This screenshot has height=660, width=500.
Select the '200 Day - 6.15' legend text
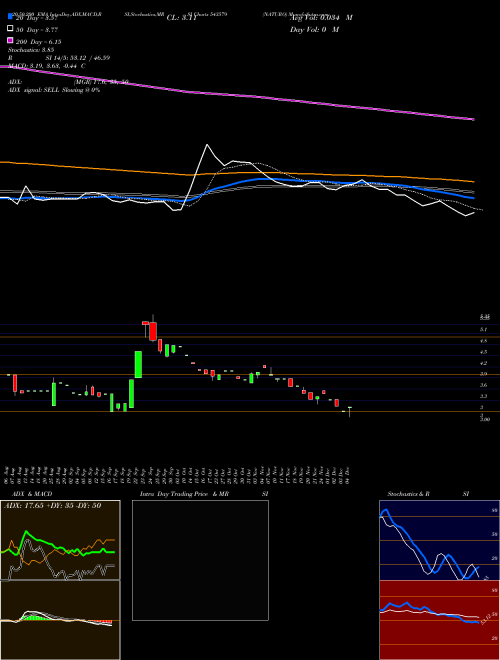[x=39, y=42]
